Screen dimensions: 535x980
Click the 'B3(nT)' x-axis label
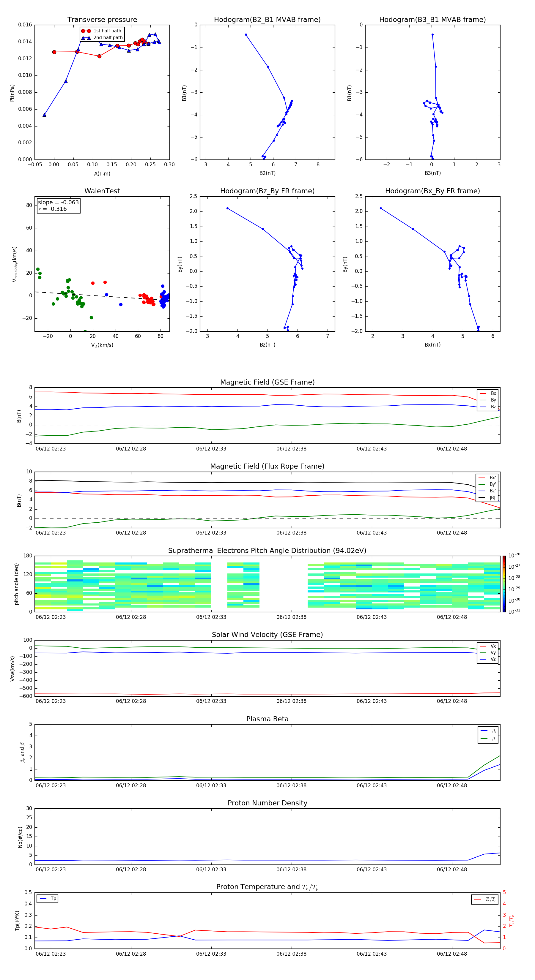(432, 173)
